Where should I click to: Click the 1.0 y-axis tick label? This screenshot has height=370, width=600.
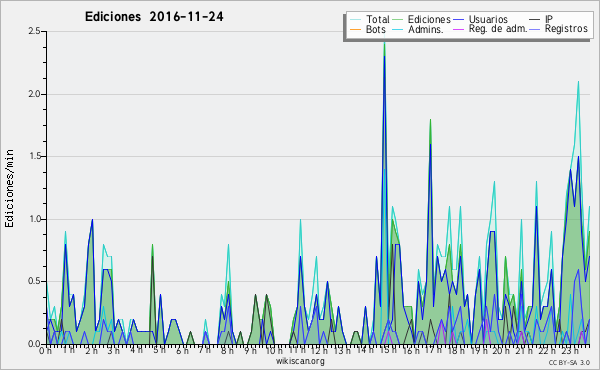pos(34,219)
